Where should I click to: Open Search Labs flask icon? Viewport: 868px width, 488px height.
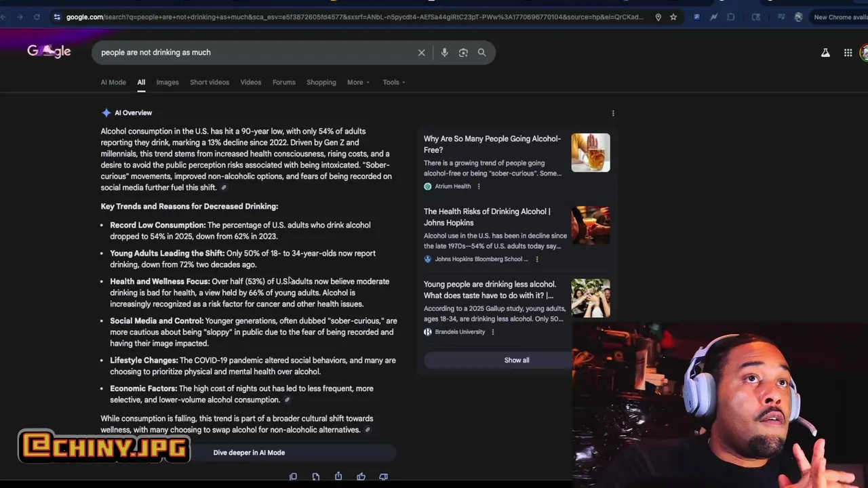[x=825, y=52]
